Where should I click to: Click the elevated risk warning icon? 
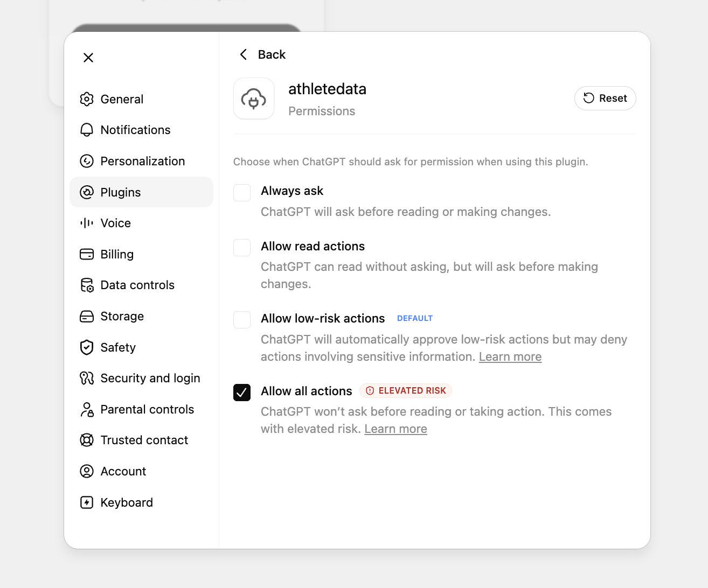point(370,390)
